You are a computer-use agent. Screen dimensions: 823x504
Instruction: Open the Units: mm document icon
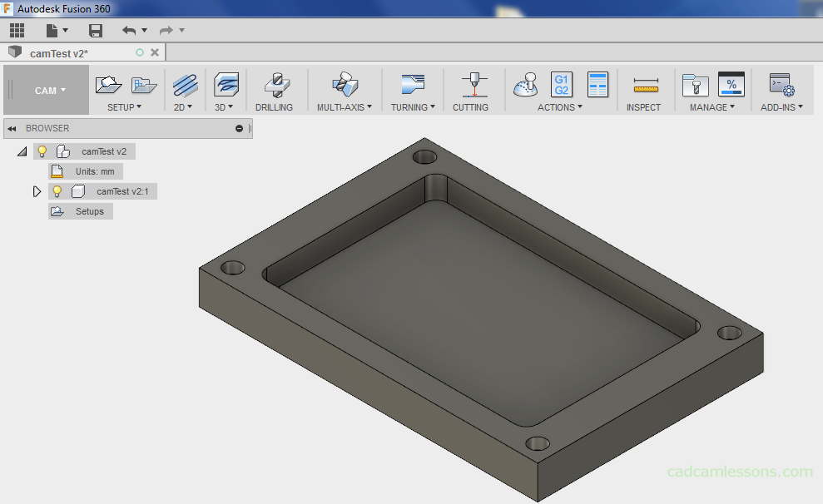tap(55, 170)
